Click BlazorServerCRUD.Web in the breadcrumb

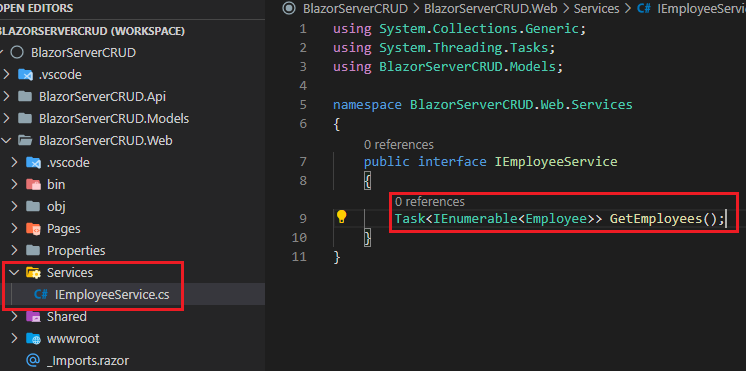point(491,9)
